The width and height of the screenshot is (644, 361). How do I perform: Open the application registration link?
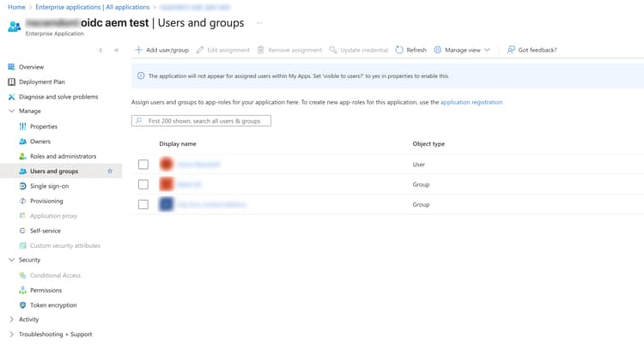click(471, 102)
